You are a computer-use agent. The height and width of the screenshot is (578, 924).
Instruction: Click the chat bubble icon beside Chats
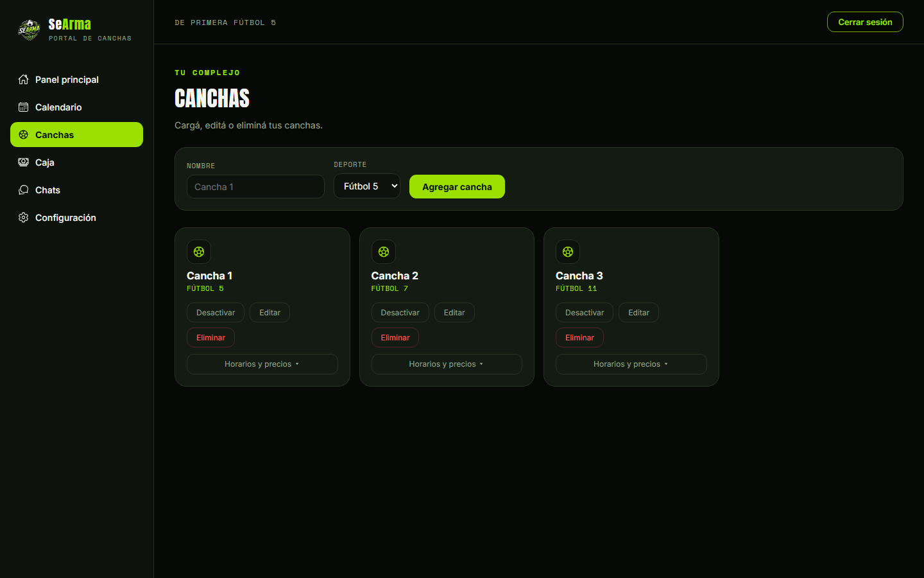24,190
